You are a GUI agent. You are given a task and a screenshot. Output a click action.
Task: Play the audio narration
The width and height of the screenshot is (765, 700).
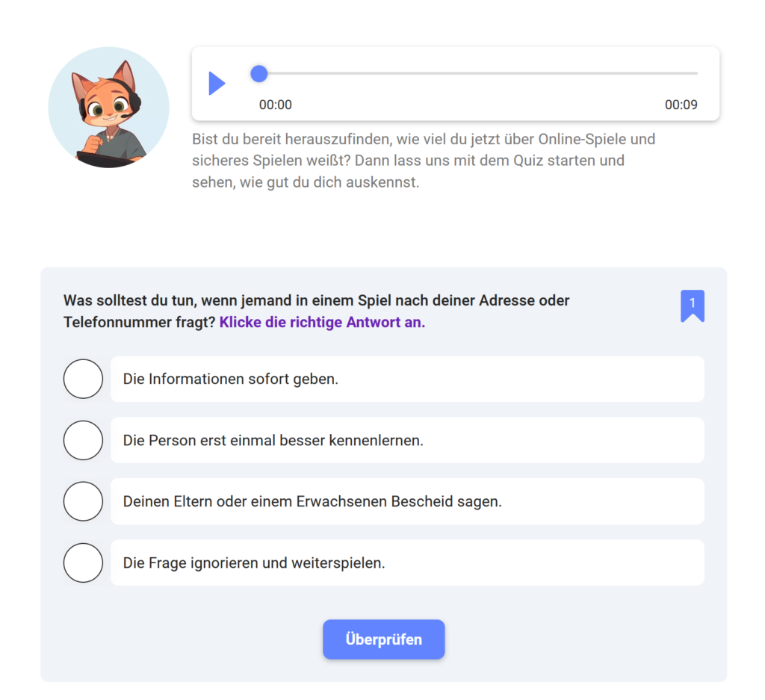pyautogui.click(x=217, y=84)
